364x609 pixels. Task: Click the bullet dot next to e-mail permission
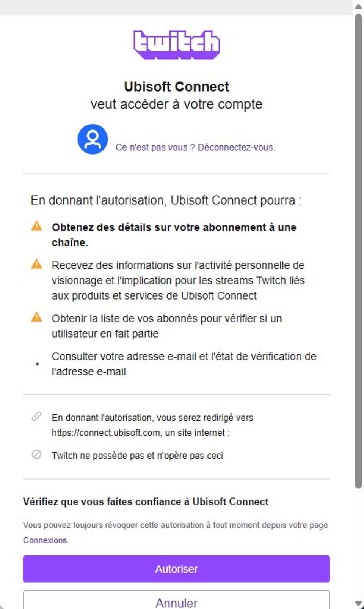pos(37,364)
